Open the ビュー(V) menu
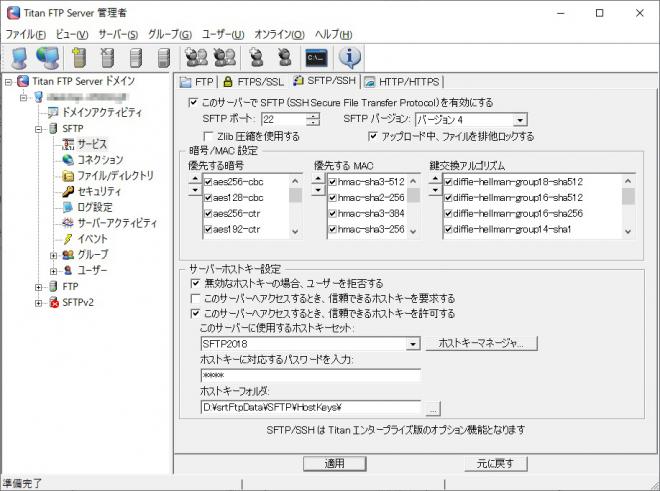 (72, 35)
